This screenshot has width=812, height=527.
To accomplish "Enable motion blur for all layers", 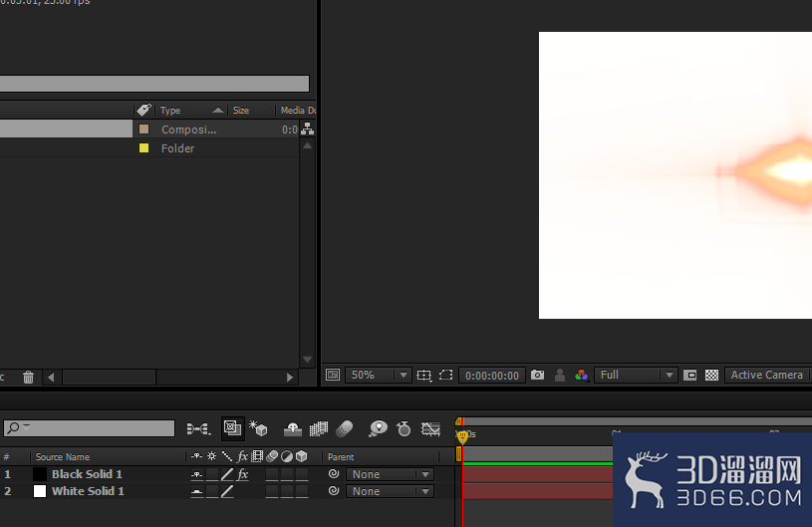I will coord(345,428).
